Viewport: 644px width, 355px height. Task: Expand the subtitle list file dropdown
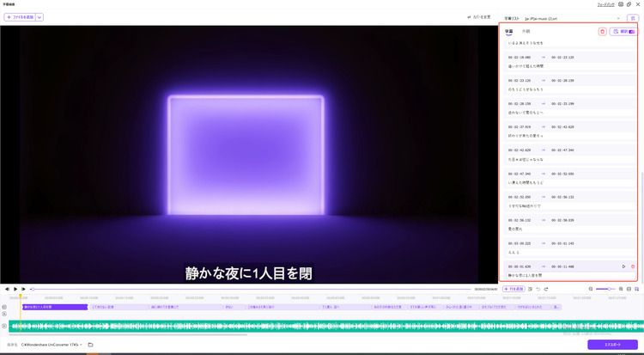coord(618,19)
